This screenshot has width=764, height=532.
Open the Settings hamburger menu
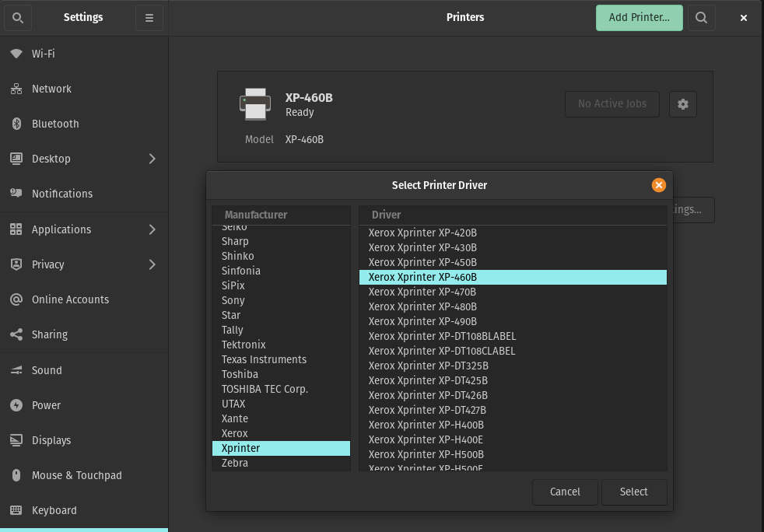point(149,18)
